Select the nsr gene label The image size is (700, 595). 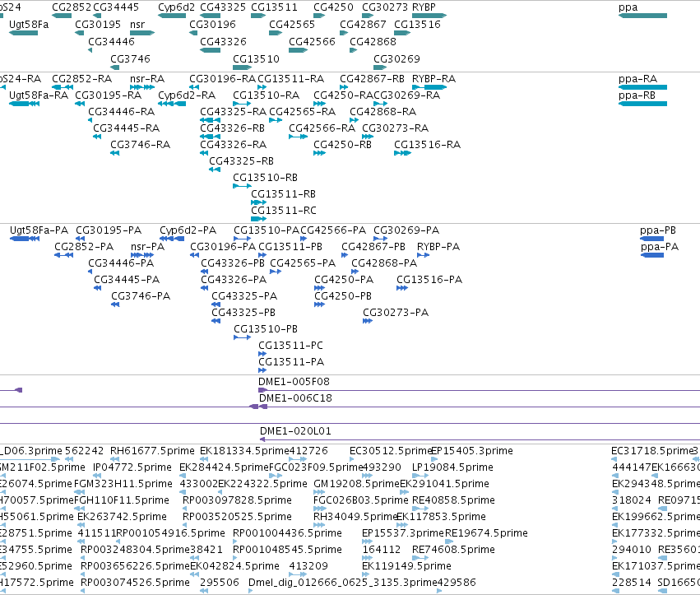point(137,25)
